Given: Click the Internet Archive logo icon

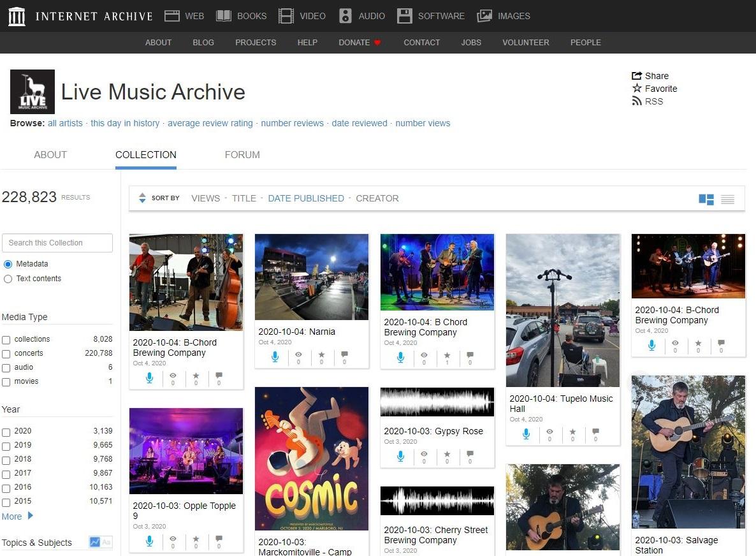Looking at the screenshot, I should (17, 17).
